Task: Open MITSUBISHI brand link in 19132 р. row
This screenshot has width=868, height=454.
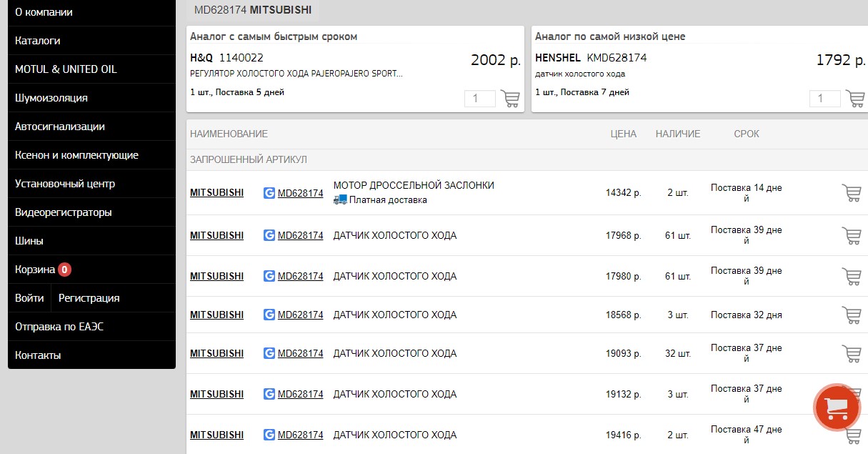Action: (216, 394)
